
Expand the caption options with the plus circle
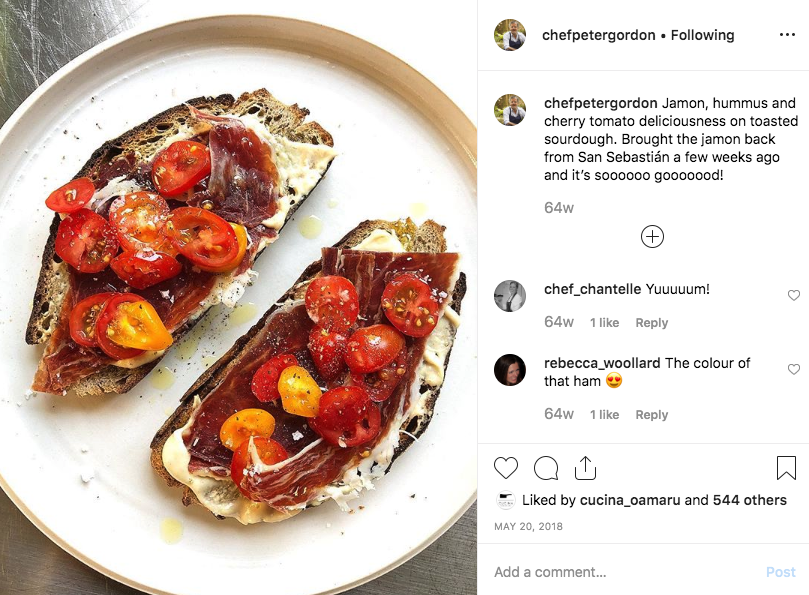(x=654, y=237)
